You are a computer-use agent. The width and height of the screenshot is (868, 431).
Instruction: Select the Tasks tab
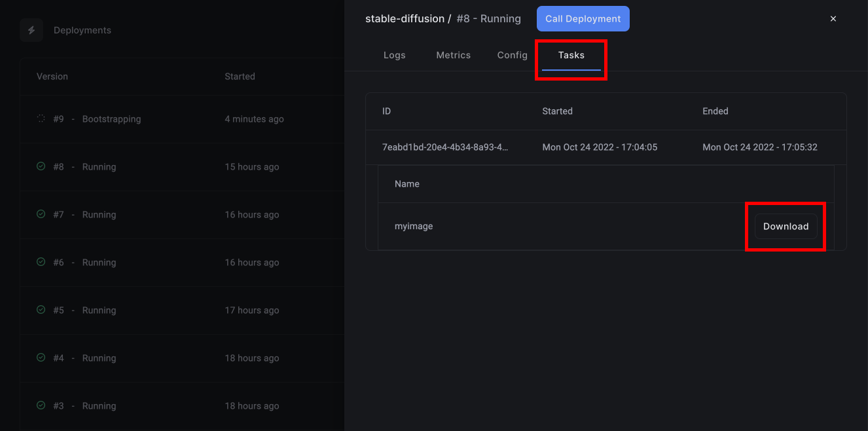571,55
